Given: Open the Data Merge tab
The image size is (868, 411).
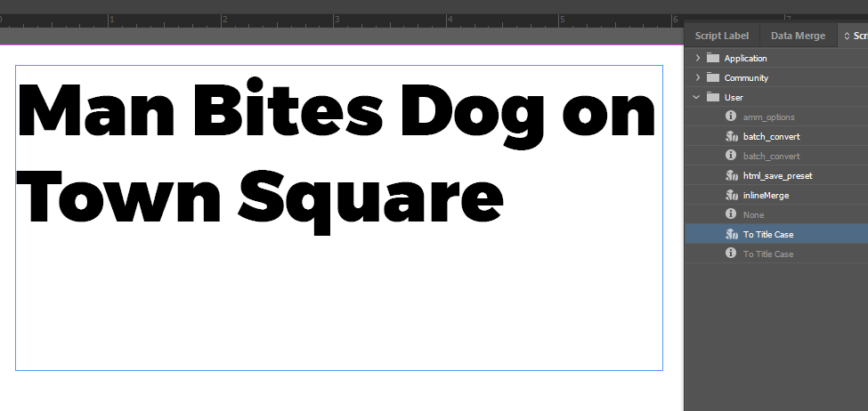Looking at the screenshot, I should (x=798, y=36).
